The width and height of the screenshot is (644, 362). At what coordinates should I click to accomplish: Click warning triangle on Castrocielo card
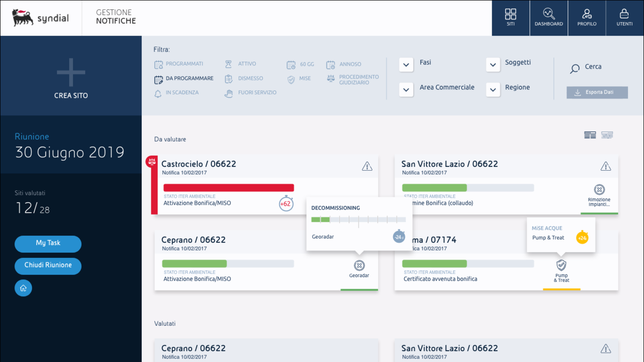pos(367,166)
